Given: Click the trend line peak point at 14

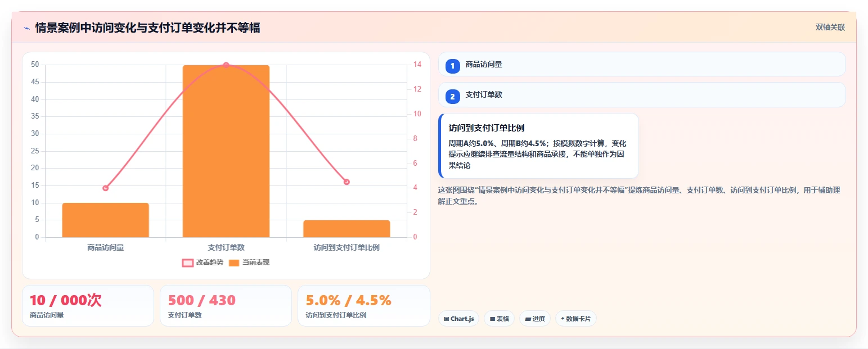Looking at the screenshot, I should click(x=226, y=65).
